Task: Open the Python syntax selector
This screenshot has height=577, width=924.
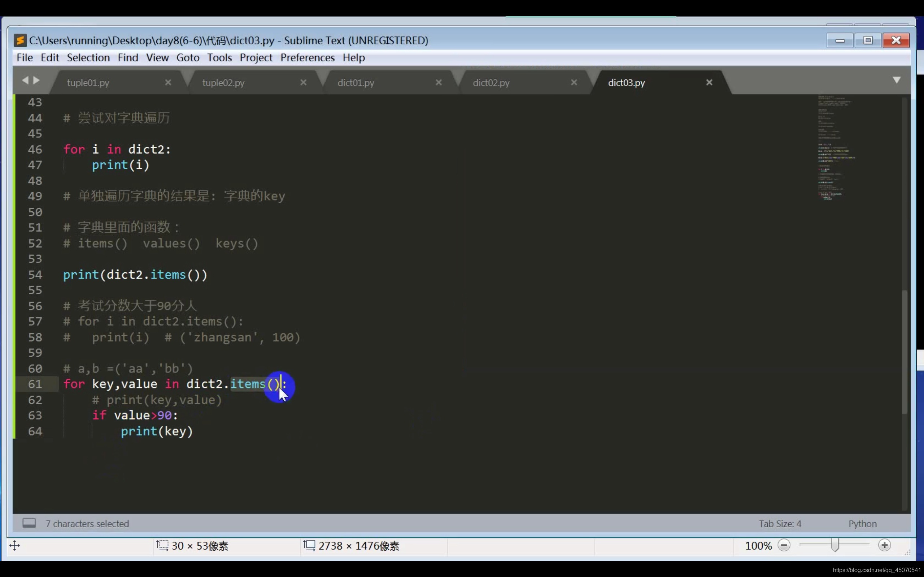Action: pos(862,524)
